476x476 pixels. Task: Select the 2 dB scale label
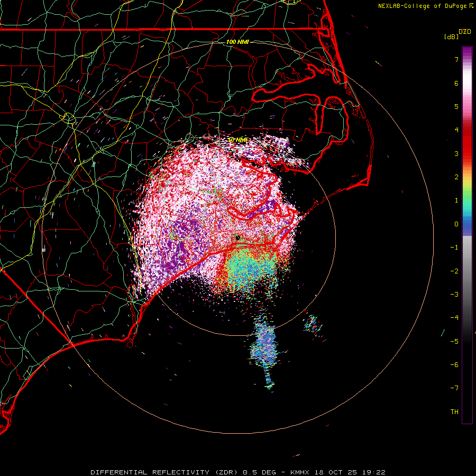pyautogui.click(x=456, y=177)
